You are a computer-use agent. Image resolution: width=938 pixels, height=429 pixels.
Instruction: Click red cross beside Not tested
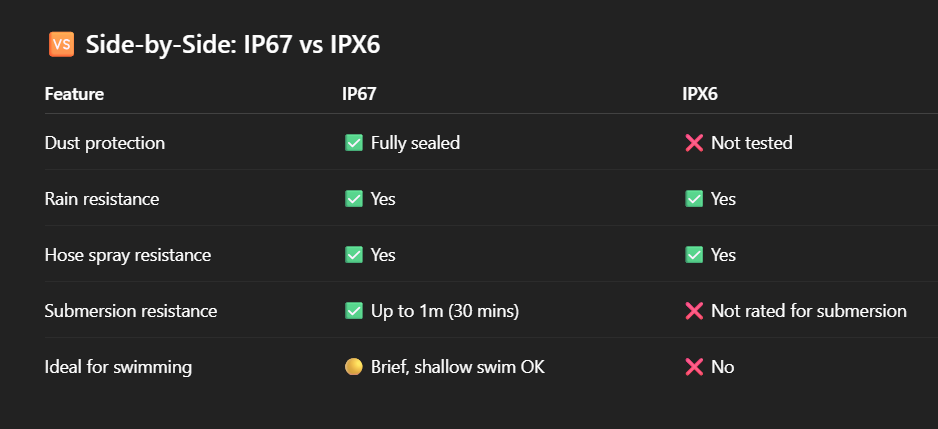point(694,143)
